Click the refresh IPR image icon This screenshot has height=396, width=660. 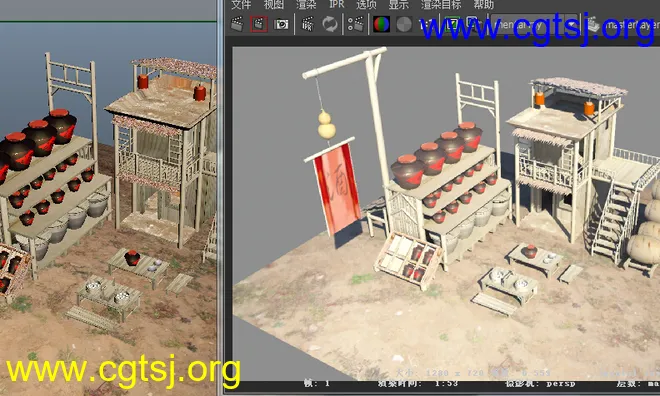330,24
